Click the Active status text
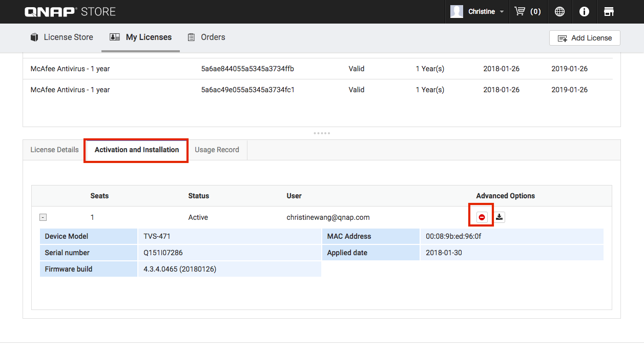644x350 pixels. [x=198, y=217]
